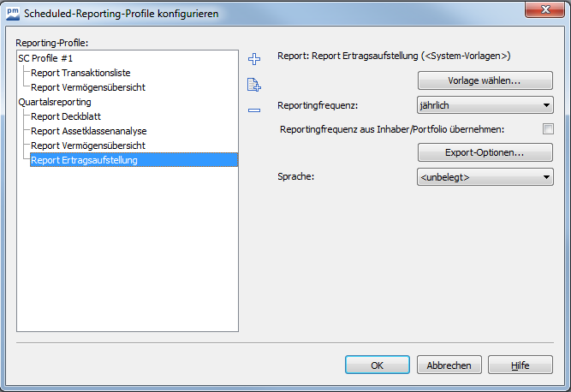This screenshot has height=392, width=571.
Task: Select SC Profile #1 in the list
Action: pos(46,58)
